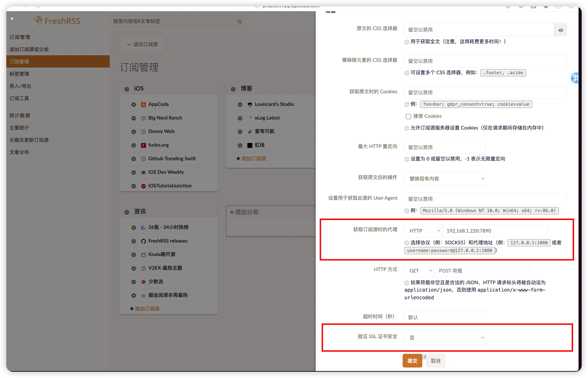Focus the 获取原文时的 Cookies input
588x378 pixels.
point(485,93)
